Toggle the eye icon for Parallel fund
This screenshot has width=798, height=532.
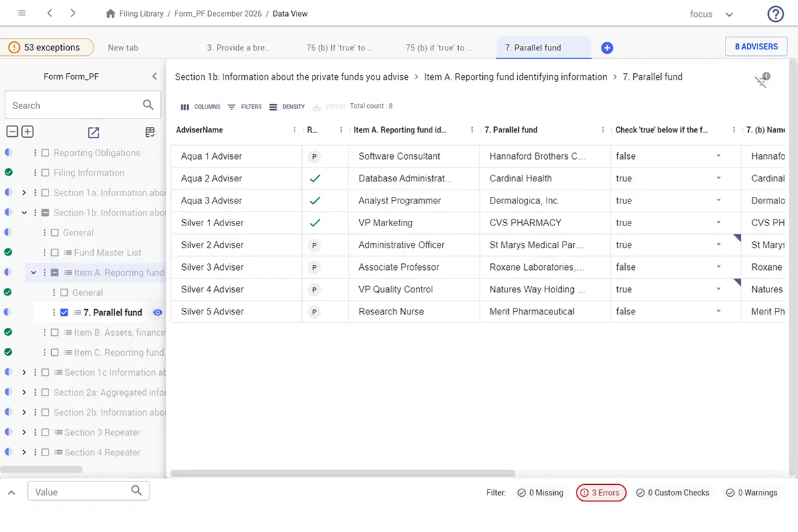(x=158, y=313)
